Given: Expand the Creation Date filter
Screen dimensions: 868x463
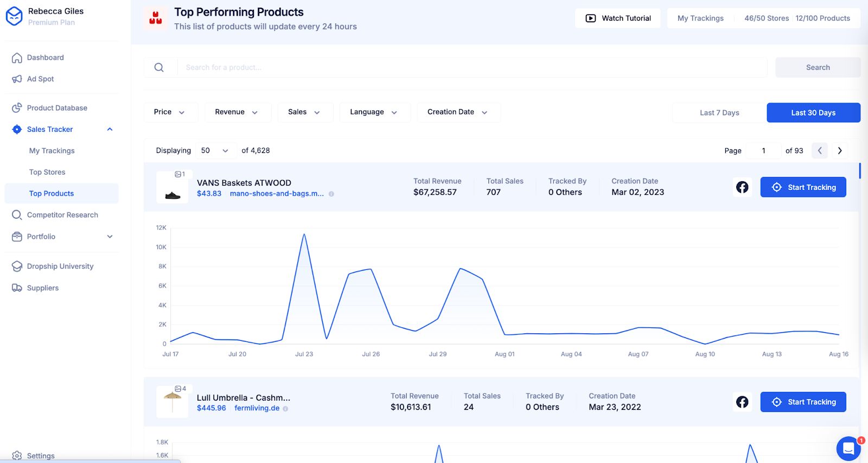Looking at the screenshot, I should click(457, 112).
